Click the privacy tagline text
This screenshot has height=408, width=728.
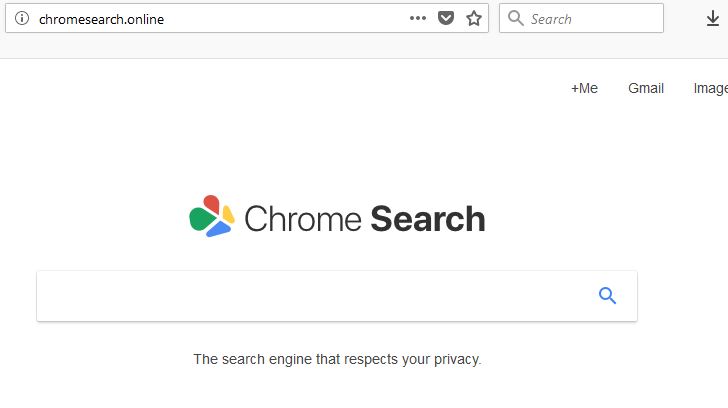tap(337, 359)
